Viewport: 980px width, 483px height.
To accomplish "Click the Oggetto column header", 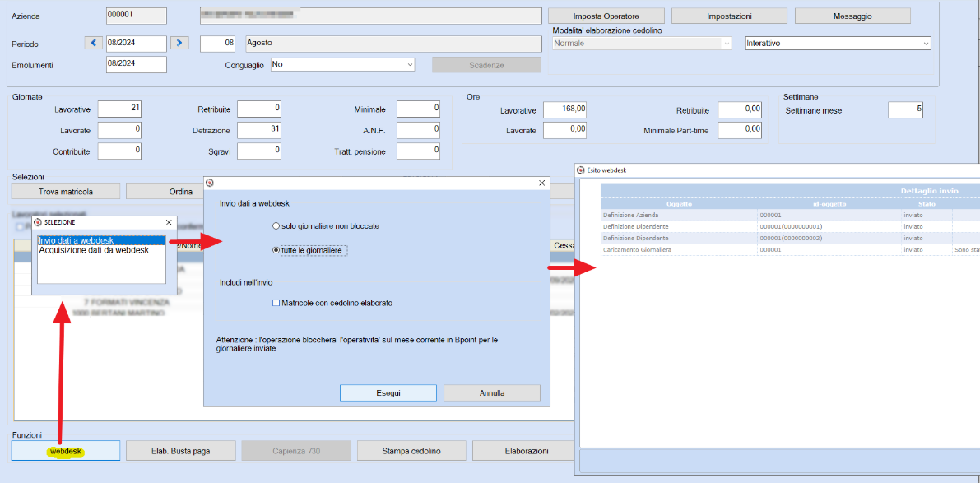I will click(x=679, y=204).
